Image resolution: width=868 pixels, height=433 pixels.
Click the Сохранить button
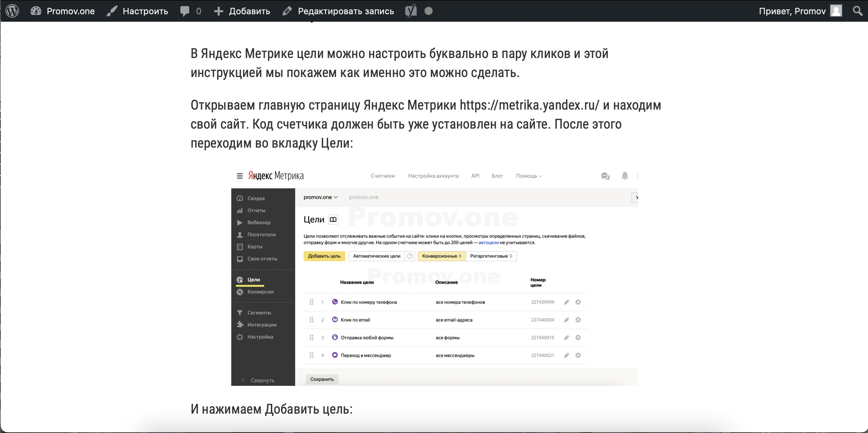coord(322,379)
